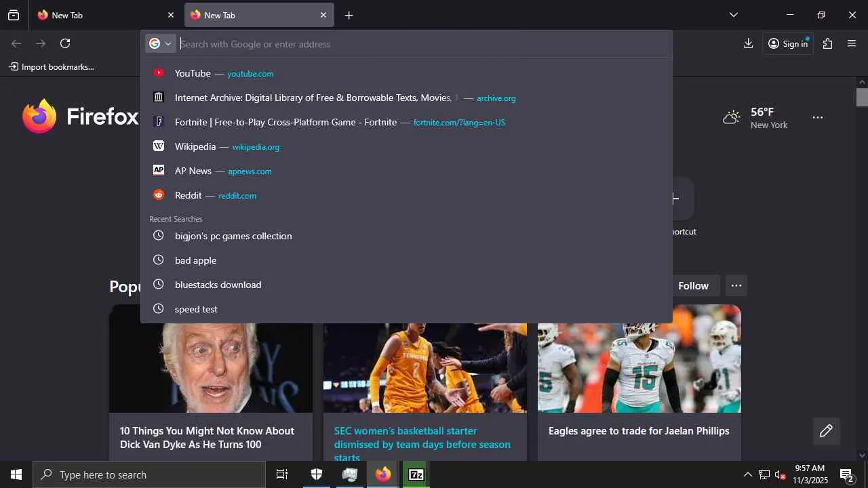Select the Reddit suggestion
The height and width of the screenshot is (488, 868).
pyautogui.click(x=406, y=195)
